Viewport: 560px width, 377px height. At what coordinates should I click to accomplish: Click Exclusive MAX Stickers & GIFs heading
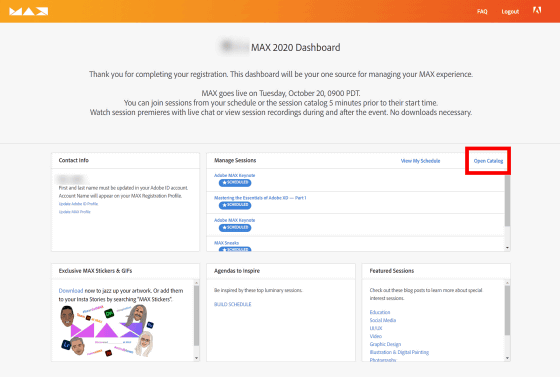95,271
